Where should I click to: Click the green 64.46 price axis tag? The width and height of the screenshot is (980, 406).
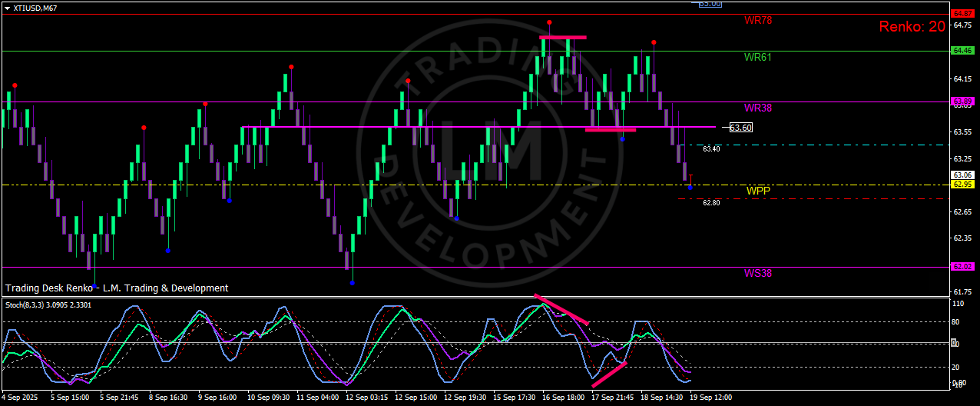click(x=962, y=51)
